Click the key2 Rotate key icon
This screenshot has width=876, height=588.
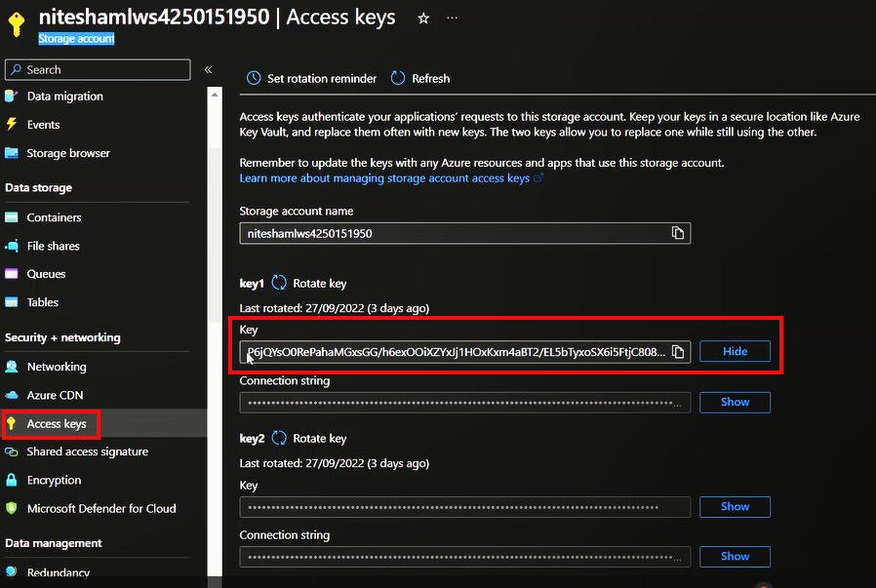click(279, 438)
